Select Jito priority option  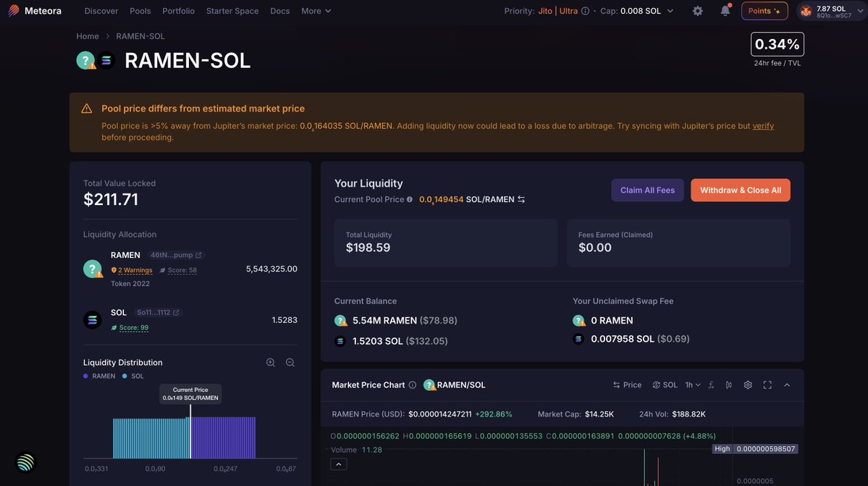click(545, 11)
